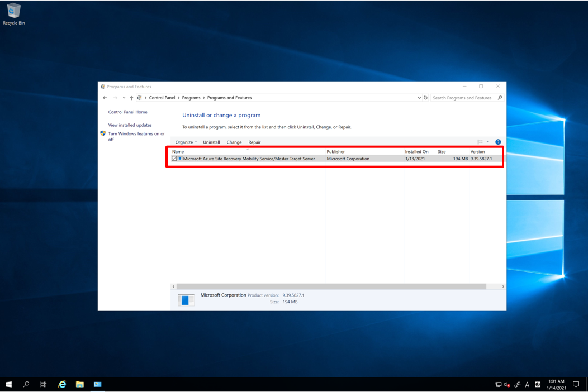The width and height of the screenshot is (588, 392).
Task: Click the 194 MB size cell
Action: pyautogui.click(x=461, y=159)
